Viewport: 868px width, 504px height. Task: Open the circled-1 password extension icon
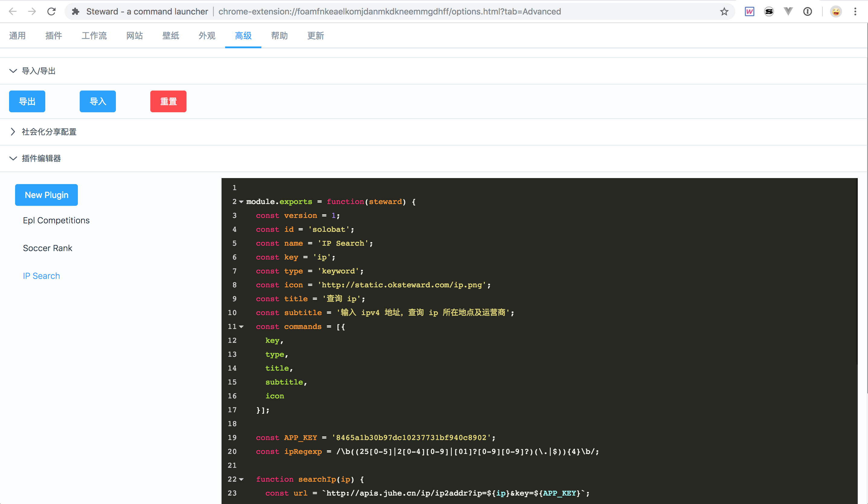(807, 11)
